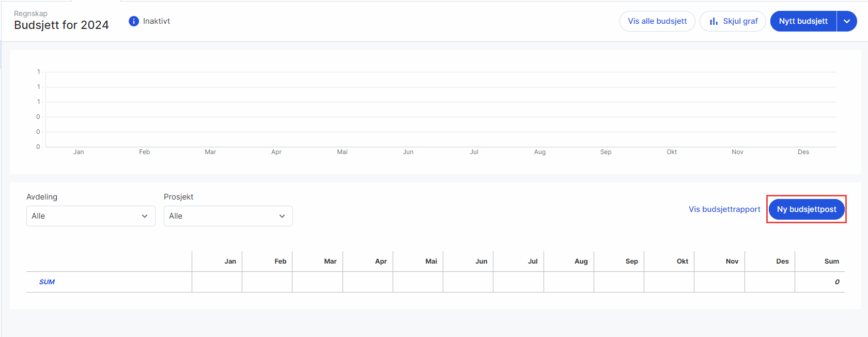Go to the Regnskap breadcrumb
The width and height of the screenshot is (868, 337).
click(x=30, y=13)
